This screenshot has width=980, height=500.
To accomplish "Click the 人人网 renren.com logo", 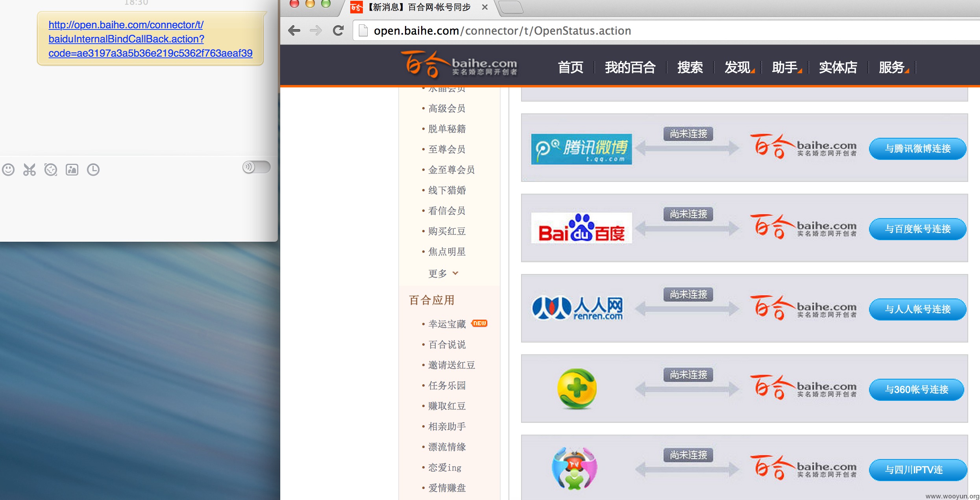I will click(x=577, y=308).
